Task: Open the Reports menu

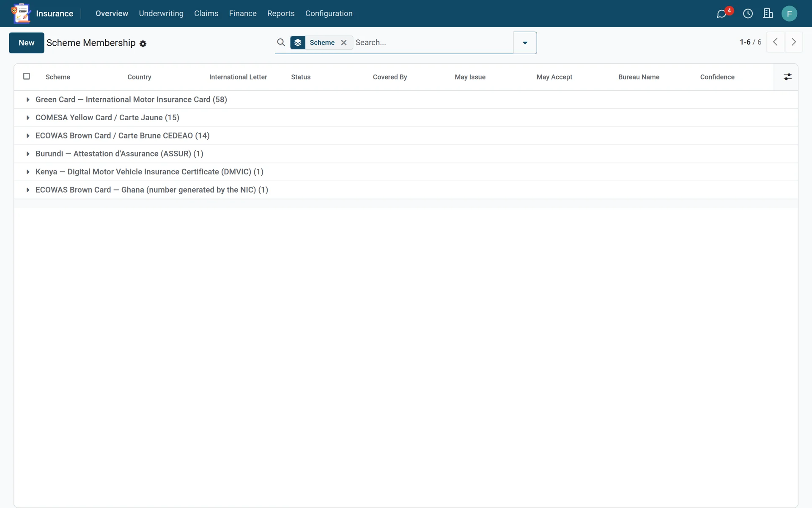Action: coord(281,14)
